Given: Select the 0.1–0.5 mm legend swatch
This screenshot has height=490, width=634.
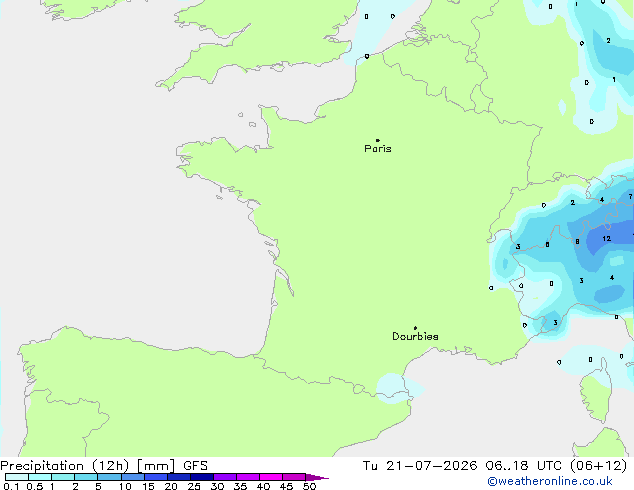Looking at the screenshot, I should pyautogui.click(x=17, y=477).
